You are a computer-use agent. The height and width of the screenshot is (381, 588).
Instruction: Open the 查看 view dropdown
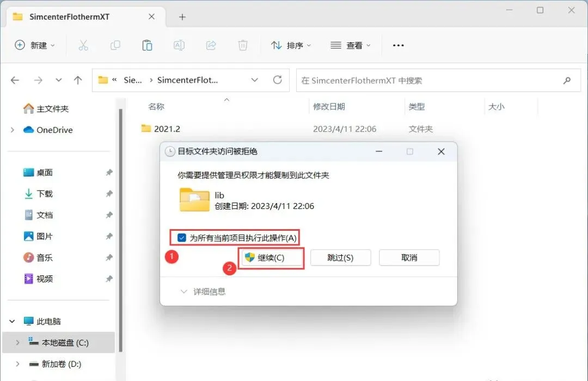[351, 45]
